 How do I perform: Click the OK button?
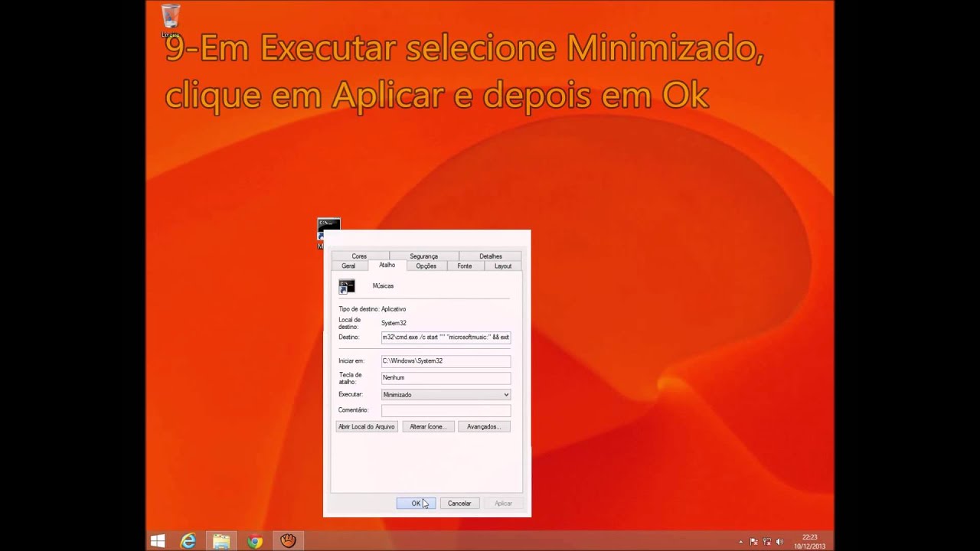coord(416,503)
